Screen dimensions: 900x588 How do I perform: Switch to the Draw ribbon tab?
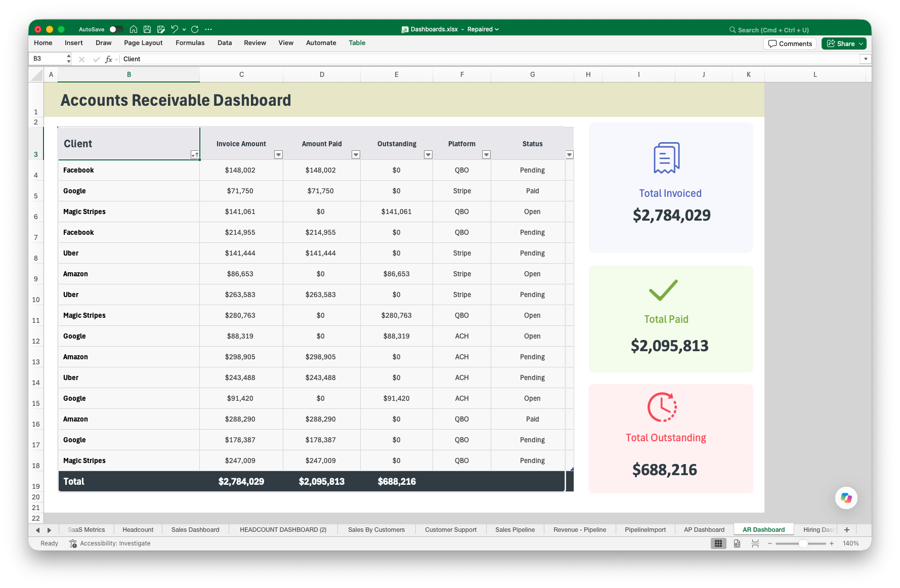click(x=104, y=43)
